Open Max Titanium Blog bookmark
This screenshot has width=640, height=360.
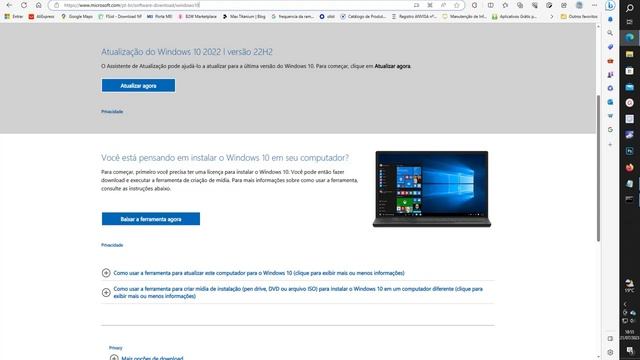tap(244, 17)
